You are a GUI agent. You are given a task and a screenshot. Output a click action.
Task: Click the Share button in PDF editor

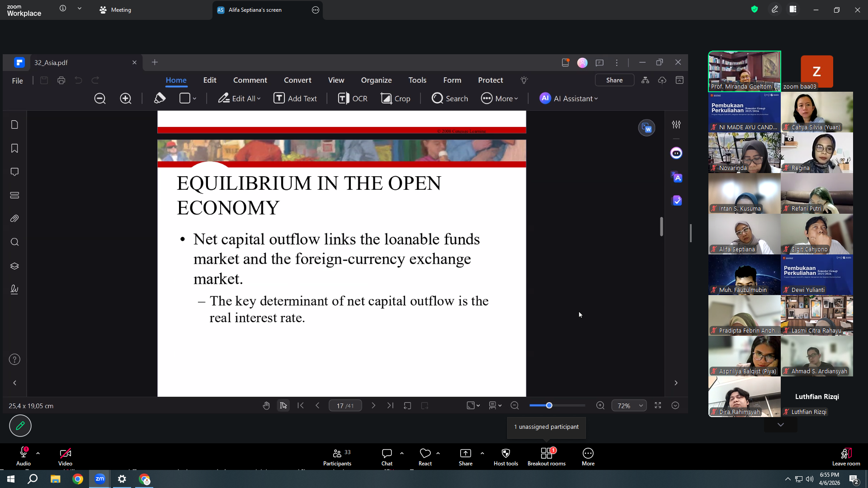pos(614,80)
